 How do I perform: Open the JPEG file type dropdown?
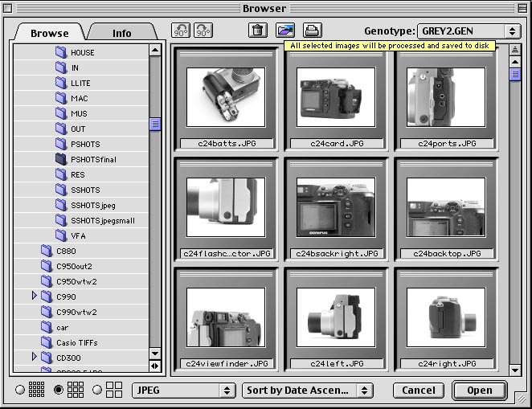183,390
